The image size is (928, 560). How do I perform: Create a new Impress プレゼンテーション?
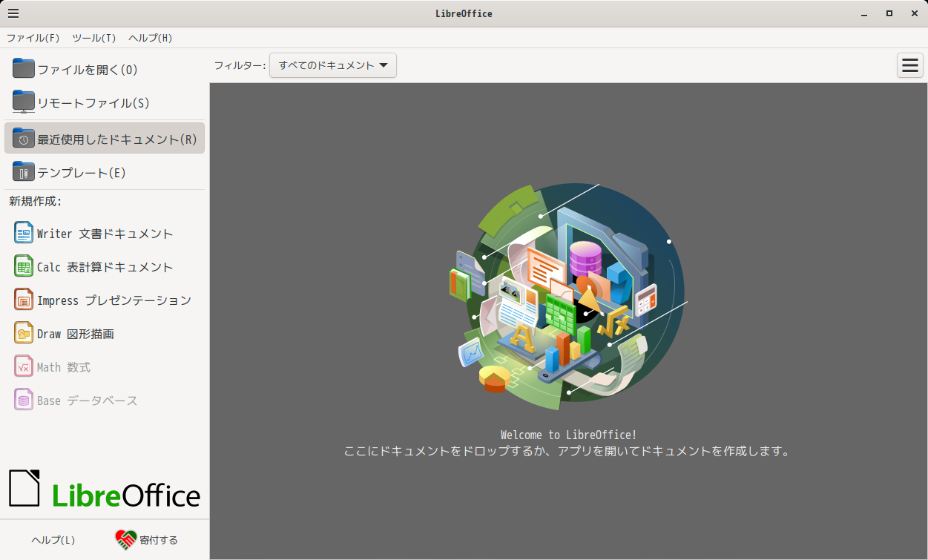click(105, 300)
